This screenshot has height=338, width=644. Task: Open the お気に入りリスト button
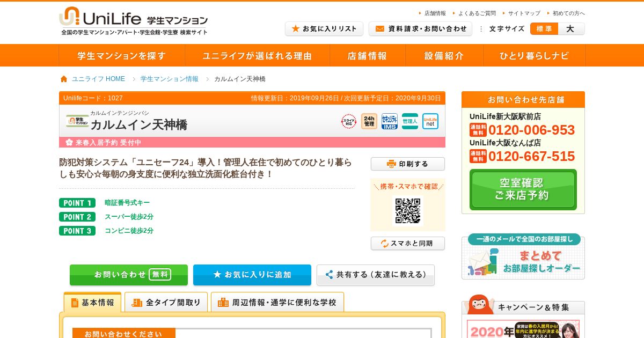tap(324, 29)
